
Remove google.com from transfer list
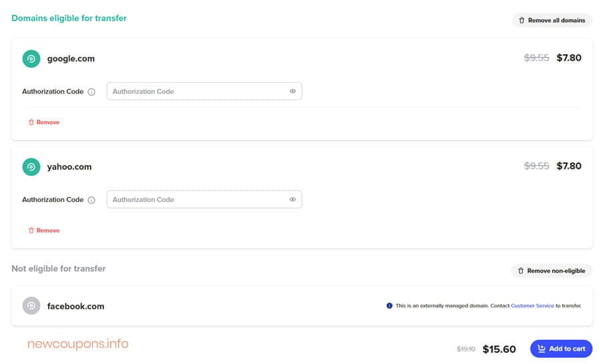pos(44,123)
